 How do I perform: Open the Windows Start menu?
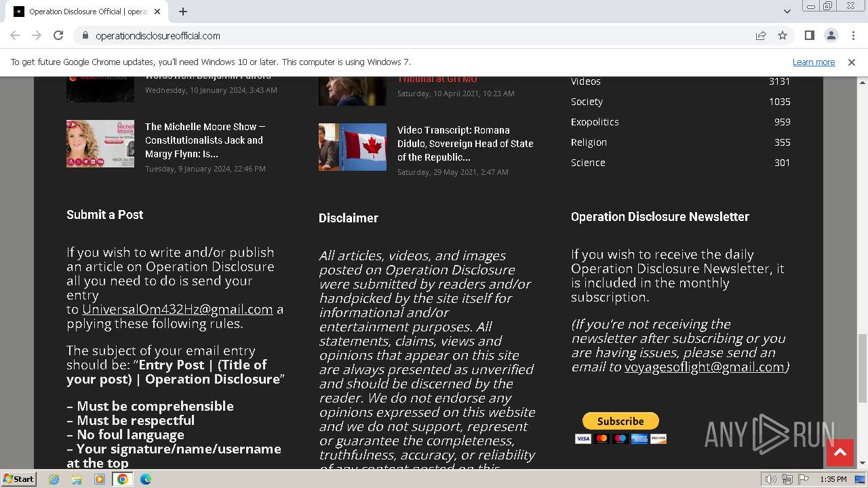[19, 479]
